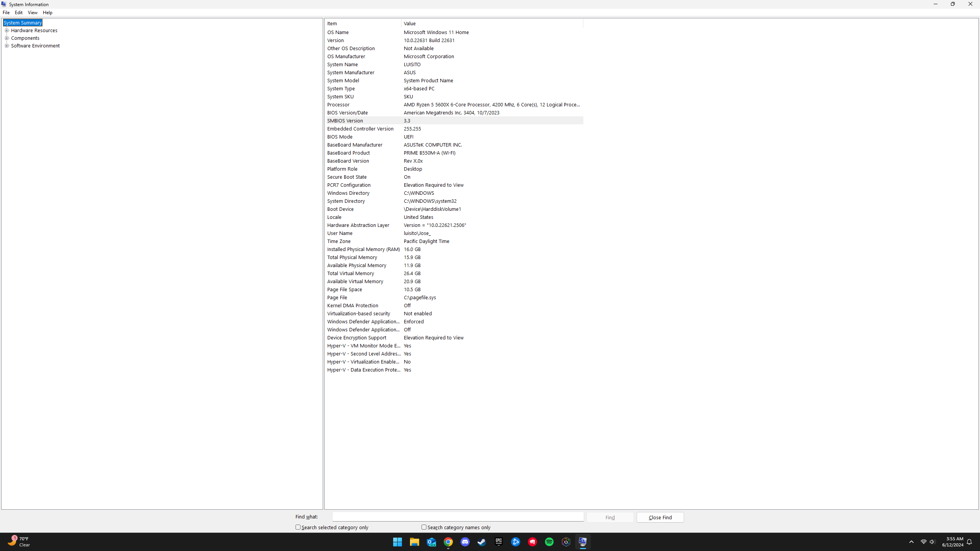Open the Riot Client taskbar icon
This screenshot has height=551, width=980.
point(532,542)
